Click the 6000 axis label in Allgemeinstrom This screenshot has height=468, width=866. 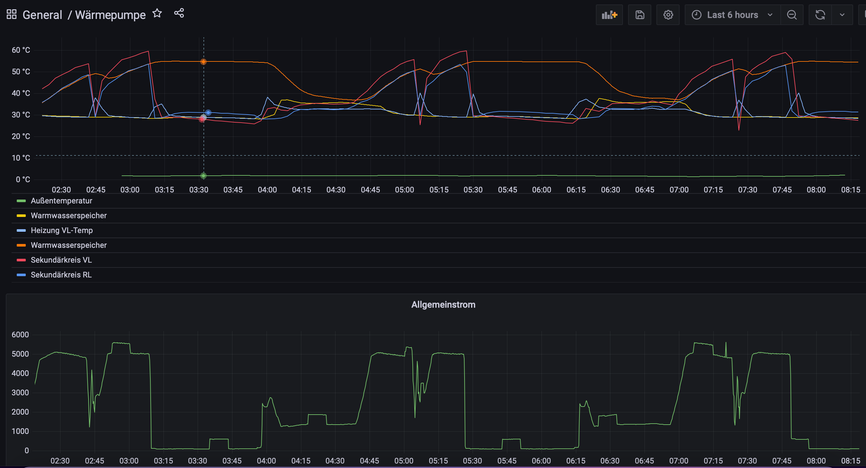coord(20,335)
